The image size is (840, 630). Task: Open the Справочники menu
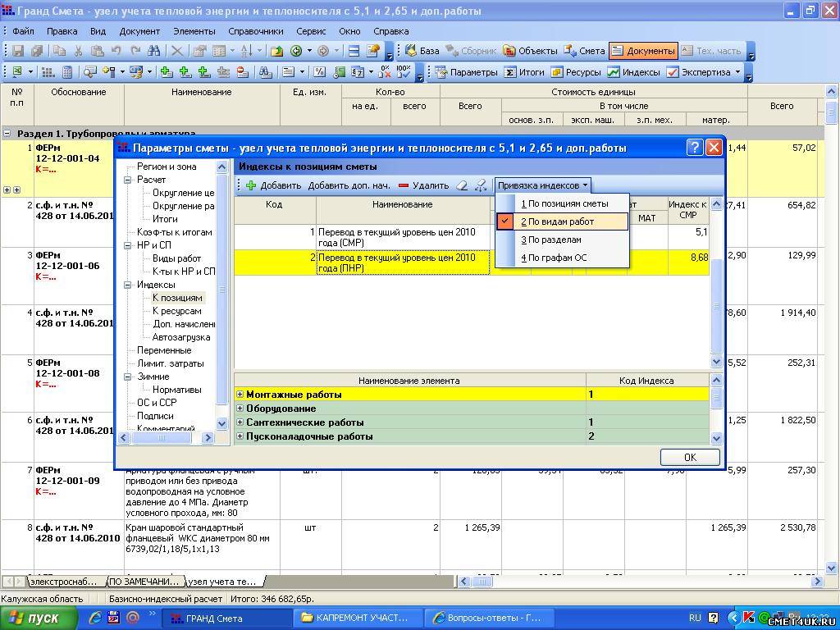256,31
